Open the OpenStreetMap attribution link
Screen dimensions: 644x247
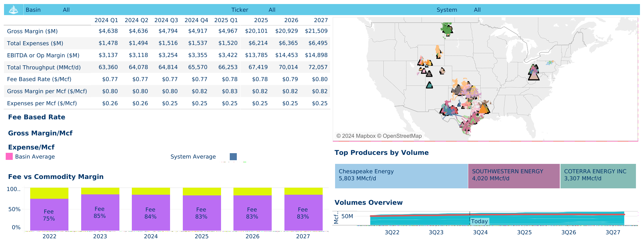(x=399, y=136)
